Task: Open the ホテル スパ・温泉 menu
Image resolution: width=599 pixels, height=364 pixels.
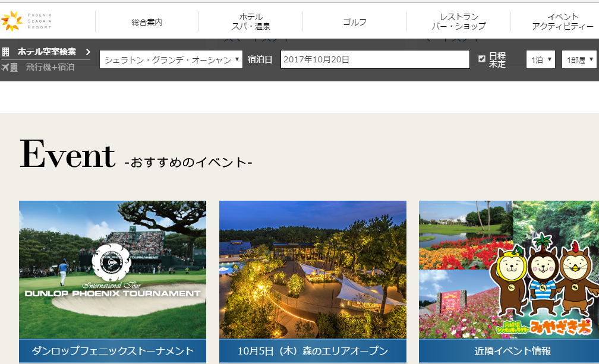Action: (x=251, y=22)
